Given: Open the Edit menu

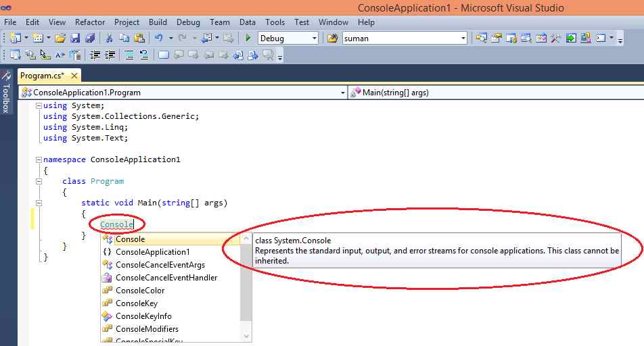Looking at the screenshot, I should pyautogui.click(x=32, y=22).
